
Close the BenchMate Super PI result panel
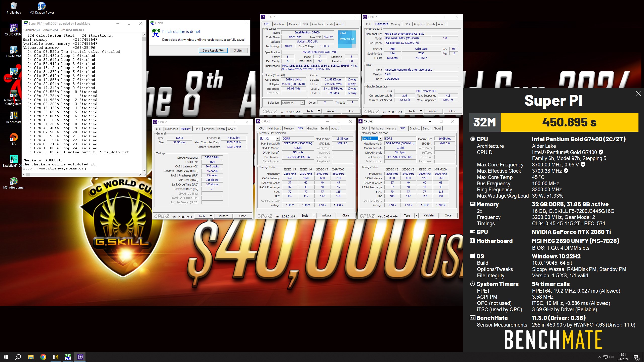click(638, 94)
